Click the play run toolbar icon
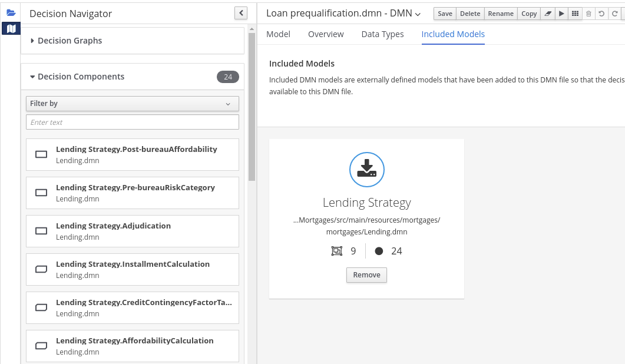The image size is (625, 364). (561, 14)
